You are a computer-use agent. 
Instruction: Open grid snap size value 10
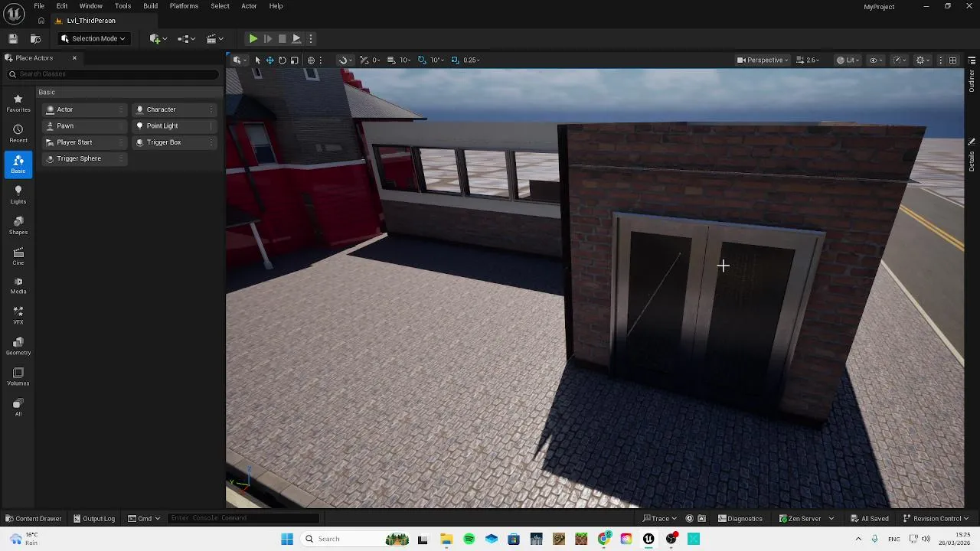(x=404, y=60)
